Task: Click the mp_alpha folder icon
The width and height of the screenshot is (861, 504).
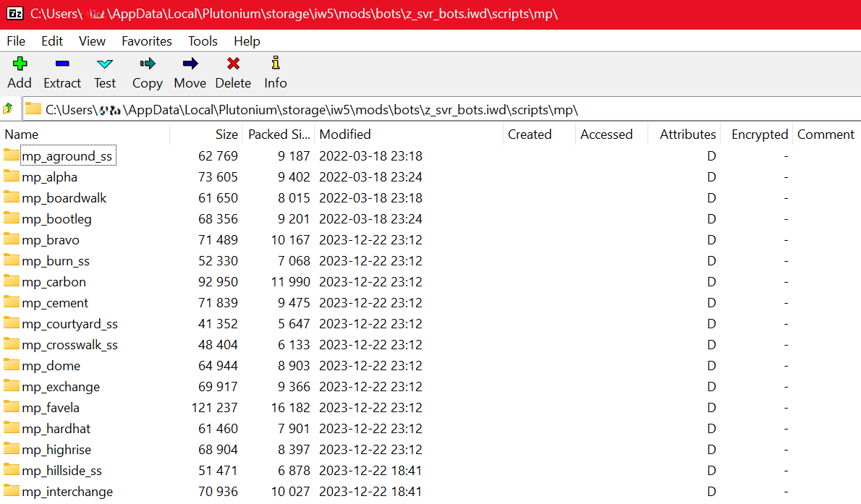Action: pyautogui.click(x=12, y=176)
